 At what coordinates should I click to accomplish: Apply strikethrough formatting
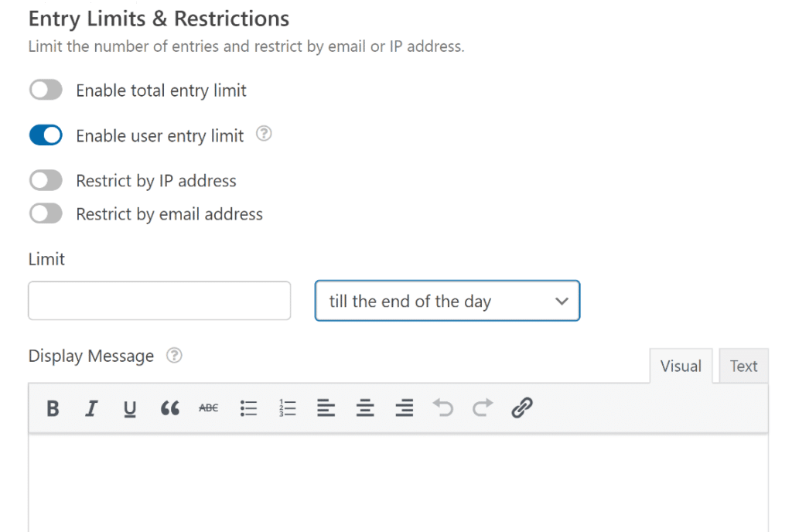208,408
